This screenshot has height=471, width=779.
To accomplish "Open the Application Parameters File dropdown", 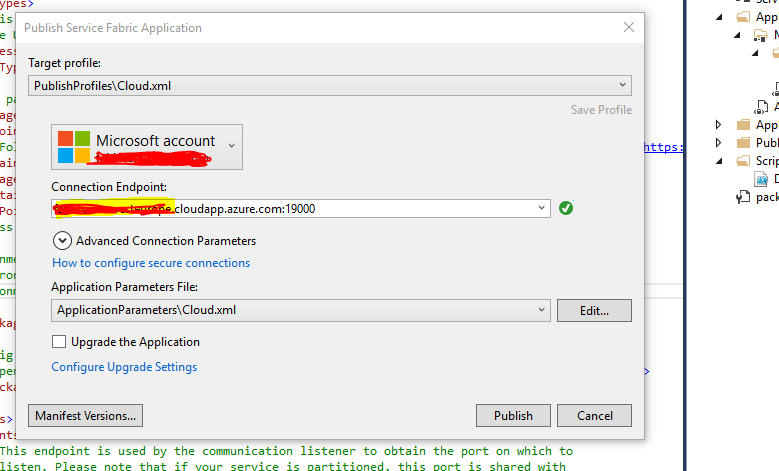I will (x=301, y=310).
